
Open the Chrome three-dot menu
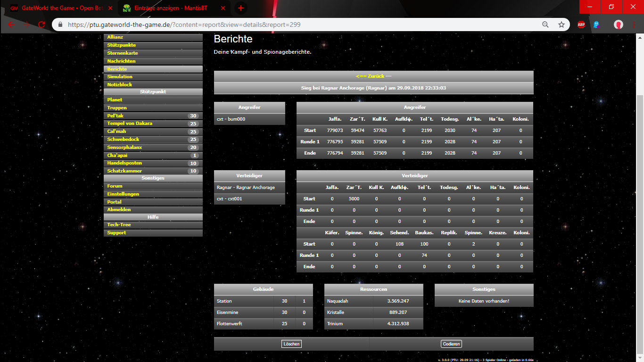tap(634, 25)
